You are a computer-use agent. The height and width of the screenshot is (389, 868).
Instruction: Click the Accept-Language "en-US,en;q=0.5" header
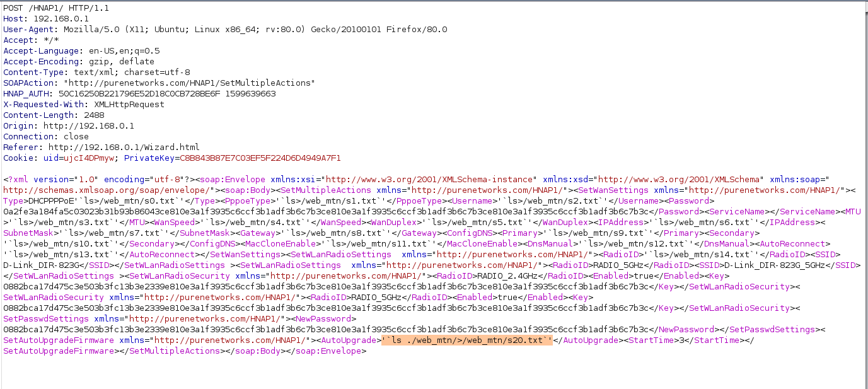tap(81, 50)
